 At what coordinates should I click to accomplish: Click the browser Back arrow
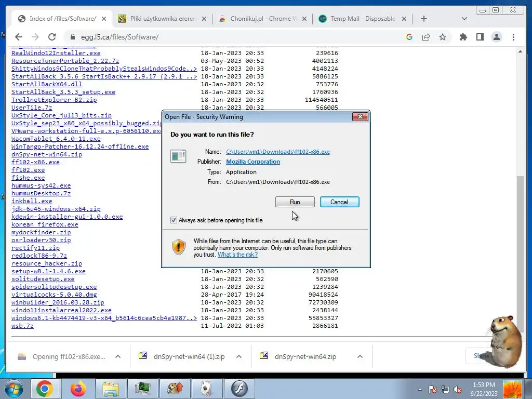click(x=19, y=37)
